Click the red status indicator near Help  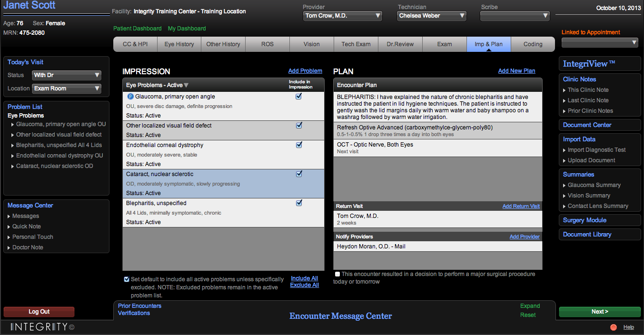614,327
